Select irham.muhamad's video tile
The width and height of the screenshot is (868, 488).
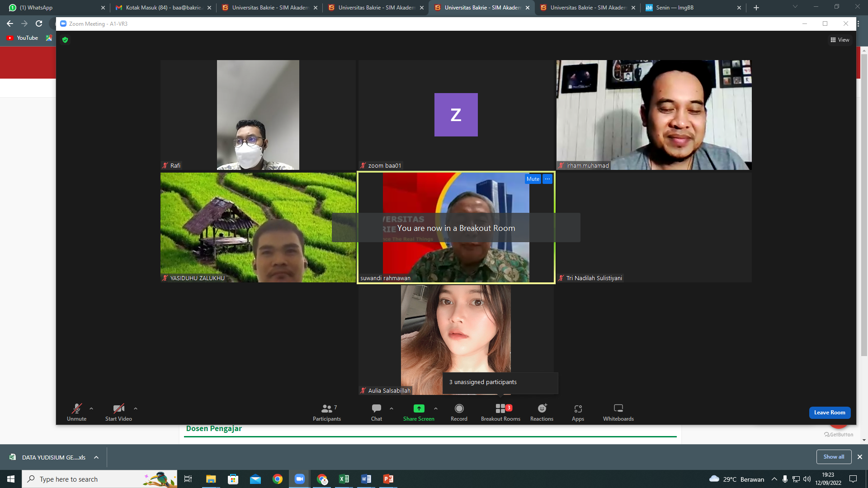tap(654, 115)
